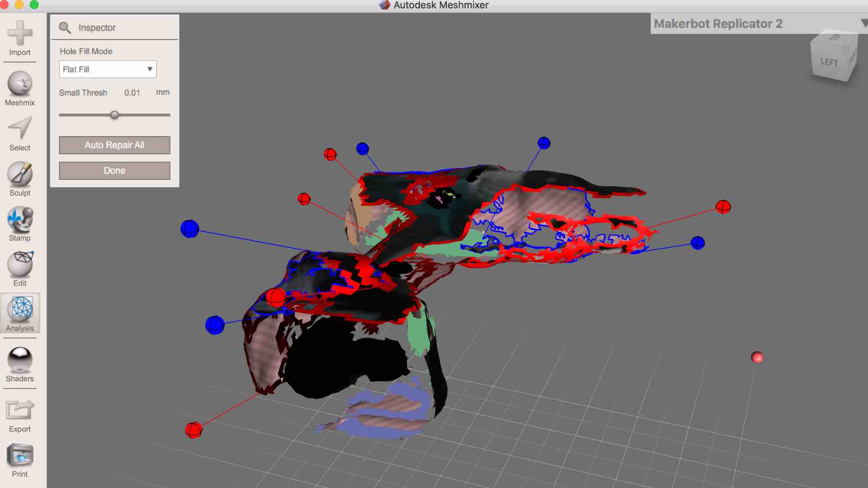The height and width of the screenshot is (488, 868).
Task: Click the Auto Repair All button
Action: click(114, 145)
